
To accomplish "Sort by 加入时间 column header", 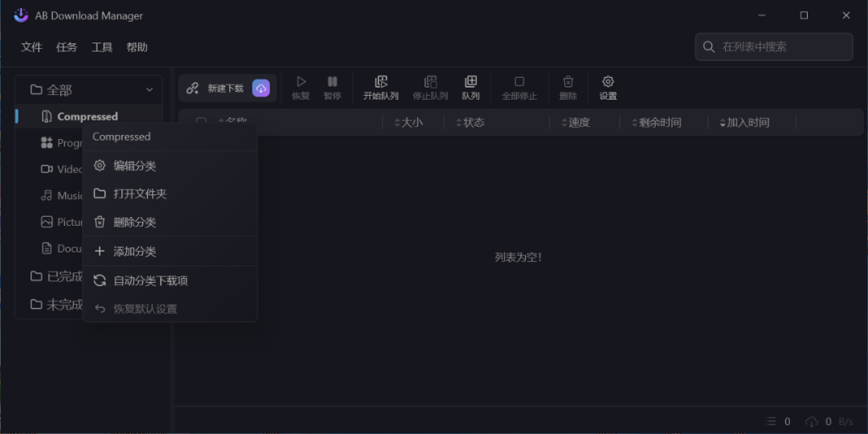I will pyautogui.click(x=744, y=122).
